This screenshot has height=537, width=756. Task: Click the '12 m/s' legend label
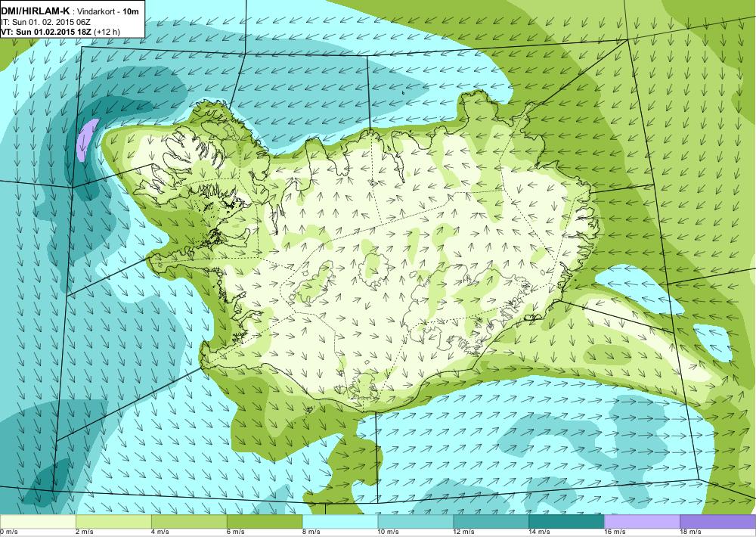(464, 532)
